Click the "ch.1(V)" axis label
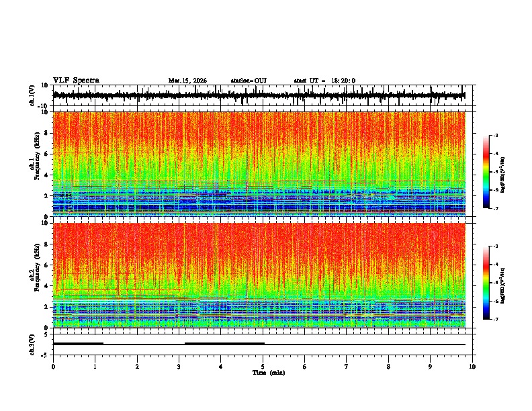Screen dimensions: 532x411 tap(32, 95)
